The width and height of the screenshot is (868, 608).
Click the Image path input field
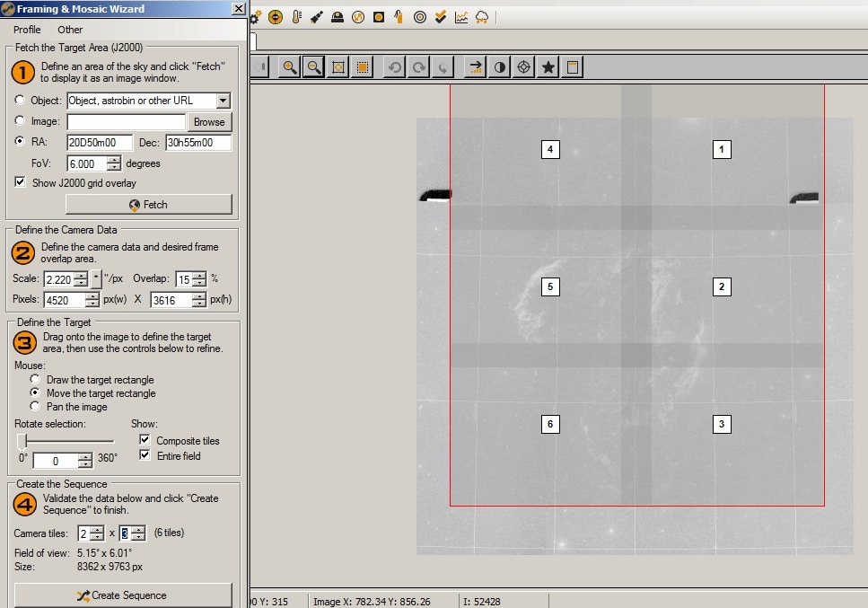(x=127, y=122)
